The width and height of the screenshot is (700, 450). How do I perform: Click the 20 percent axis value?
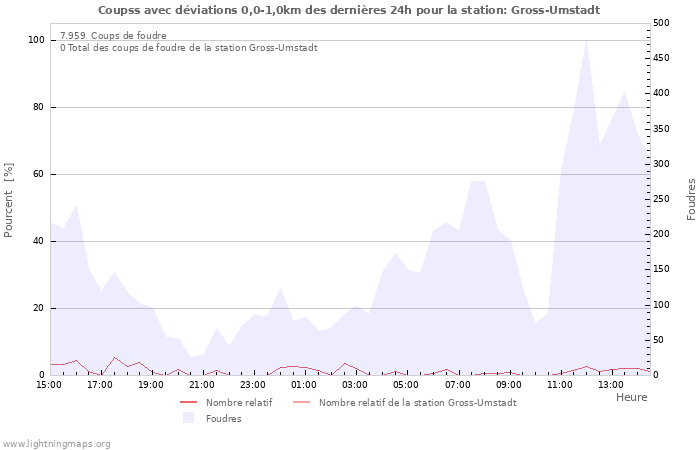39,308
